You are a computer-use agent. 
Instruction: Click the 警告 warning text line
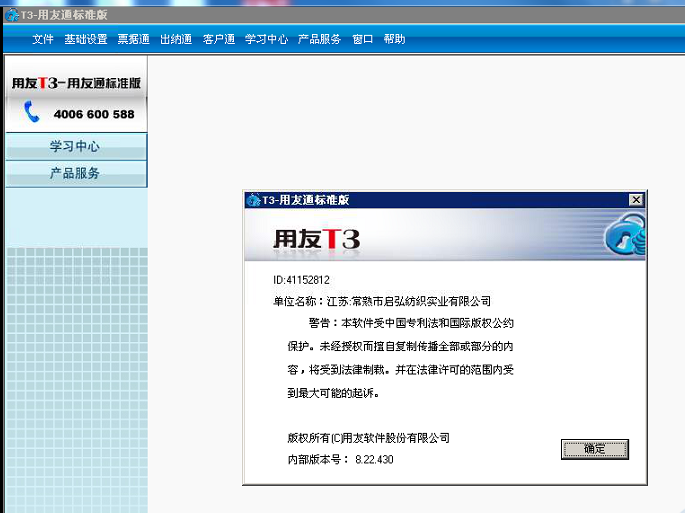(x=411, y=323)
